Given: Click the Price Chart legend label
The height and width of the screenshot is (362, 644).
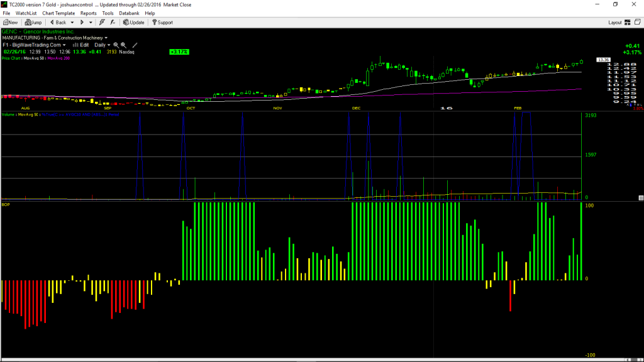Looking at the screenshot, I should click(11, 58).
